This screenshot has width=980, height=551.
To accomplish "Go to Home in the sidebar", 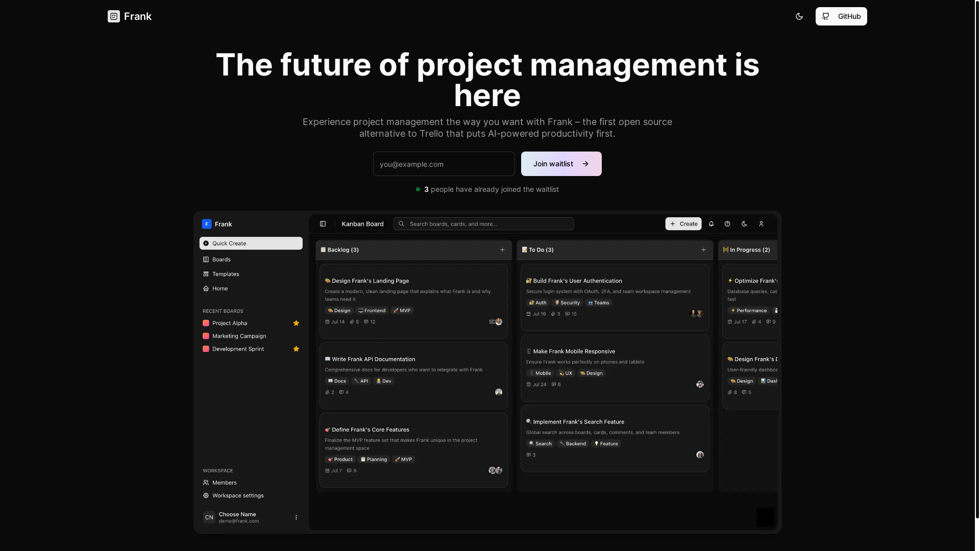I will [x=251, y=288].
